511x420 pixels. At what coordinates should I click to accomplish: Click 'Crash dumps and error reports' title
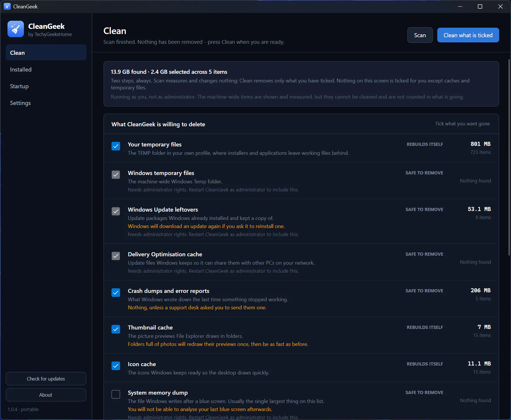169,291
